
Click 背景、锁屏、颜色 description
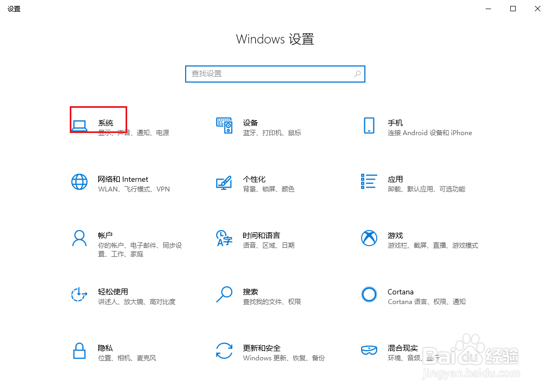tap(269, 189)
